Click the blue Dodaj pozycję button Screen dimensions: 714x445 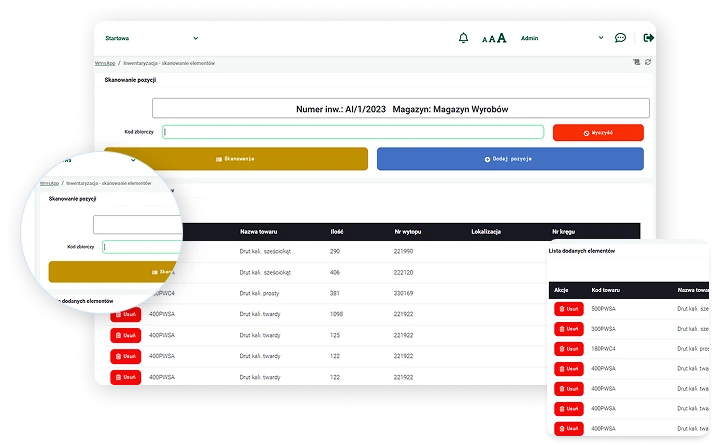click(510, 159)
